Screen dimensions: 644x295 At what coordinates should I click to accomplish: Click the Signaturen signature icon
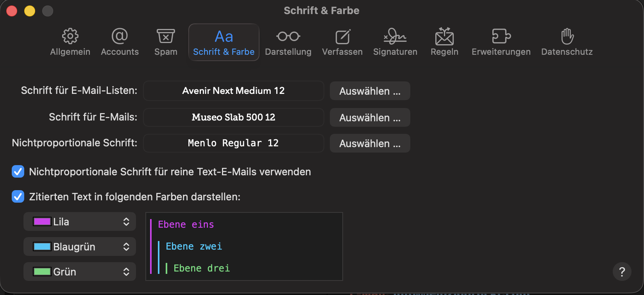pyautogui.click(x=395, y=36)
